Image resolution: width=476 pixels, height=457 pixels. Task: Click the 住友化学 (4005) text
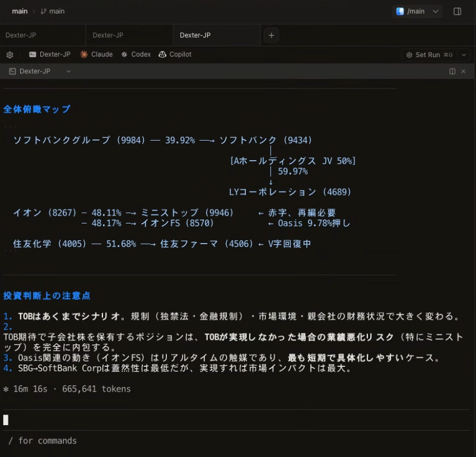[50, 244]
